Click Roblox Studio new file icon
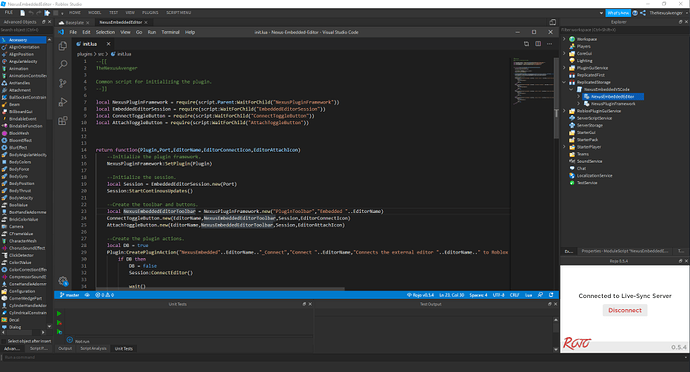Image resolution: width=690 pixels, height=372 pixels. (22, 13)
